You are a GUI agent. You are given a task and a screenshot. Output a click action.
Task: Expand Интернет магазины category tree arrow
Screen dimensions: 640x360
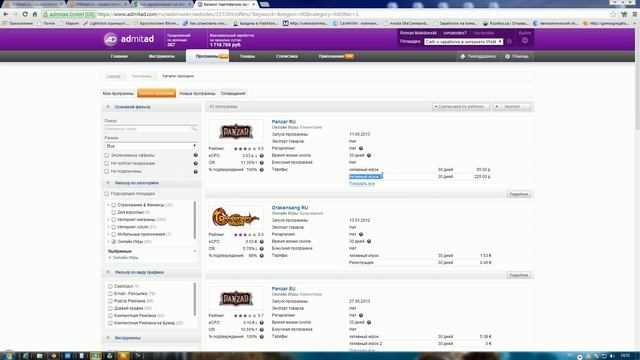109,220
